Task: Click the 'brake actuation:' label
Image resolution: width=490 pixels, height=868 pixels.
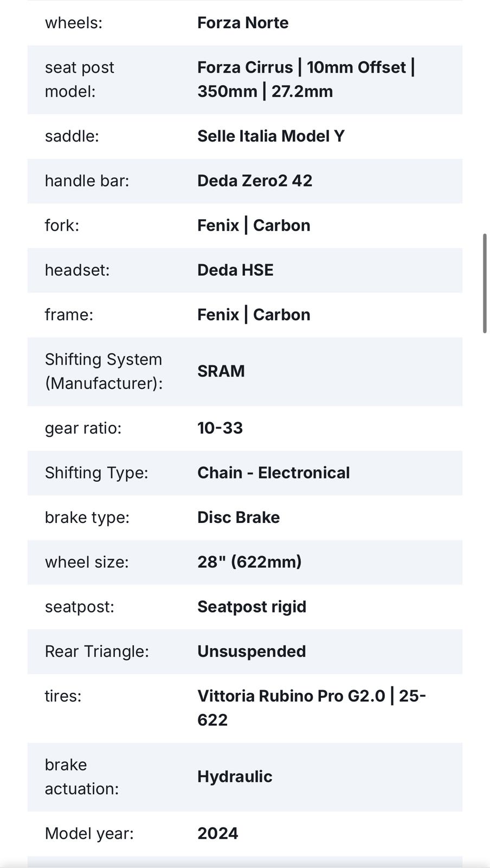Action: click(81, 776)
